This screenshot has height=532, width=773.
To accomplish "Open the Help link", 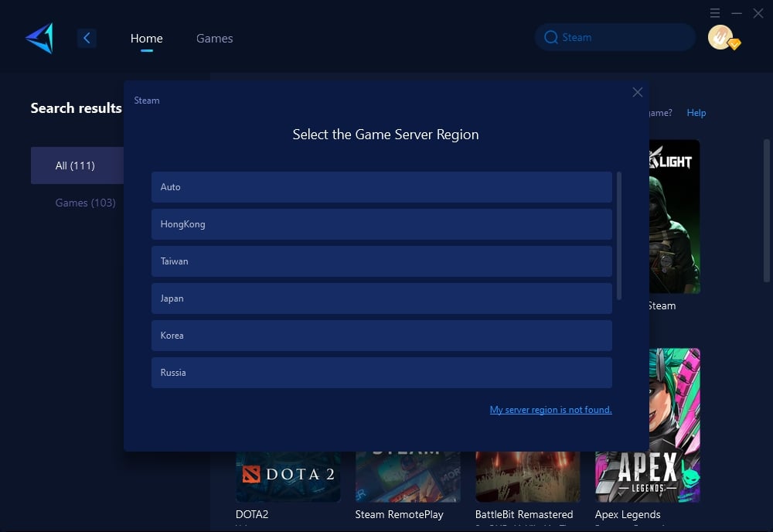I will tap(696, 113).
